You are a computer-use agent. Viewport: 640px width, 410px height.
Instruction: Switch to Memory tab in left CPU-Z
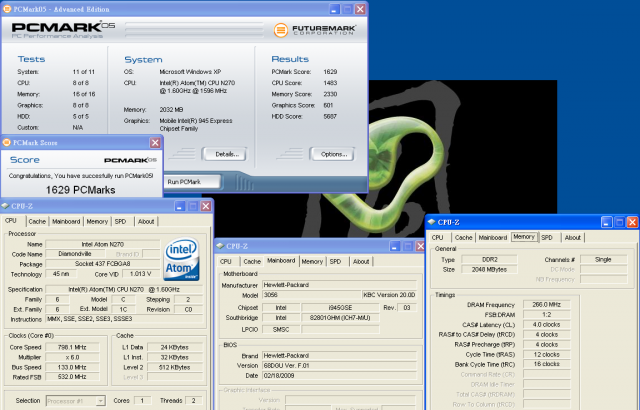tap(97, 222)
